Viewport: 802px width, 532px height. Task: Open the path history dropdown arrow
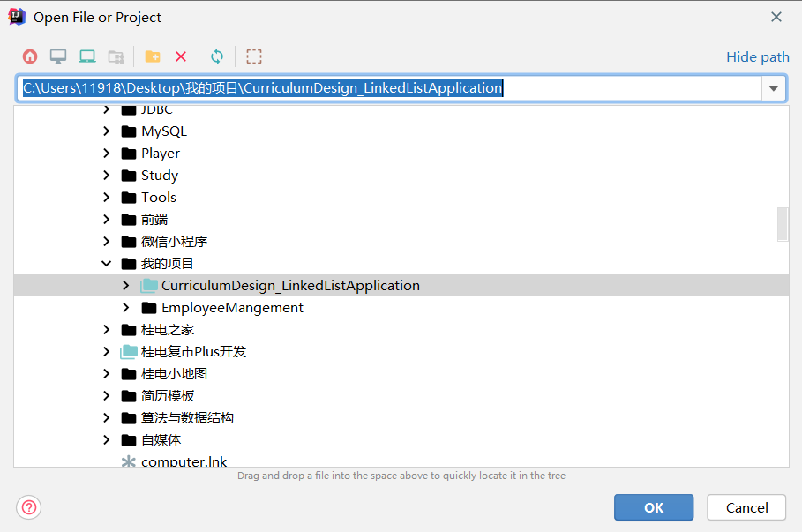tap(774, 88)
